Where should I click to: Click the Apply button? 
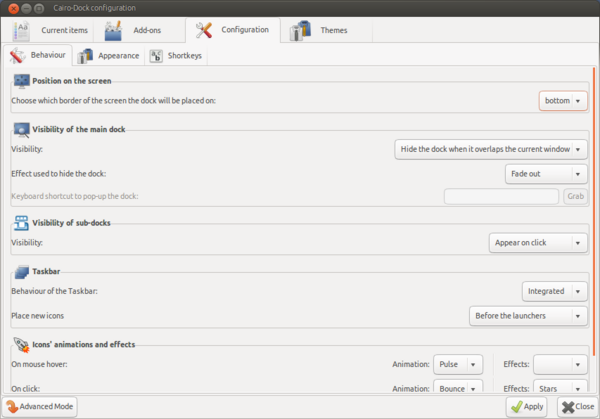pyautogui.click(x=527, y=406)
